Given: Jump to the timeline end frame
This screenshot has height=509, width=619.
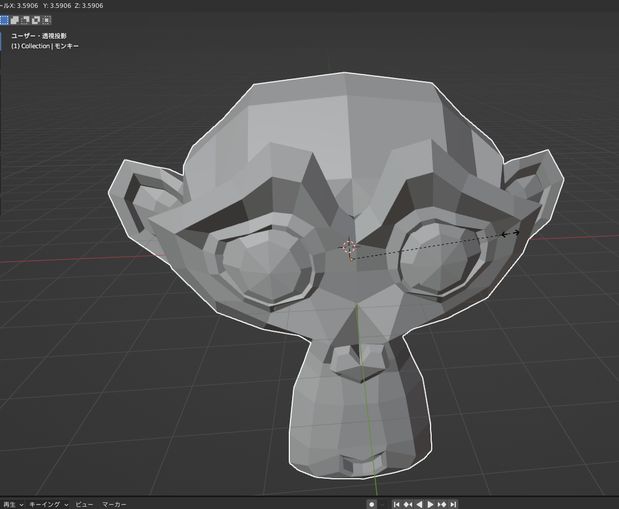Looking at the screenshot, I should coord(453,504).
